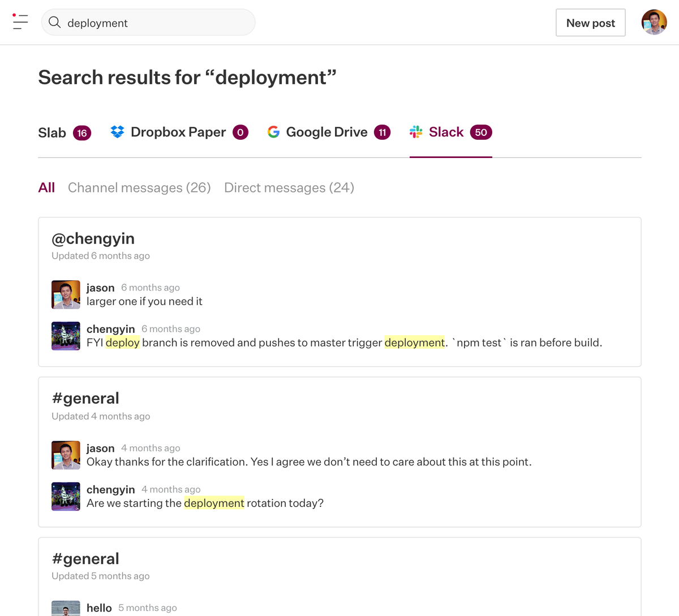Screen dimensions: 679x616
Task: Open the main navigation hamburger menu
Action: click(20, 22)
